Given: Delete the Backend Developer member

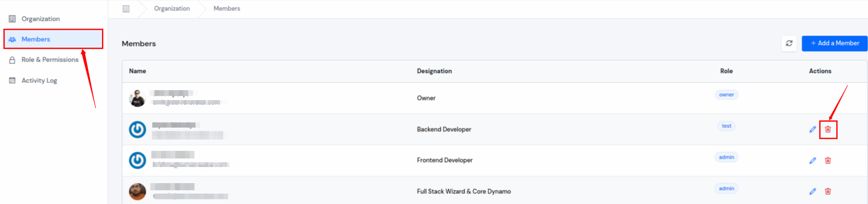Looking at the screenshot, I should (x=828, y=129).
